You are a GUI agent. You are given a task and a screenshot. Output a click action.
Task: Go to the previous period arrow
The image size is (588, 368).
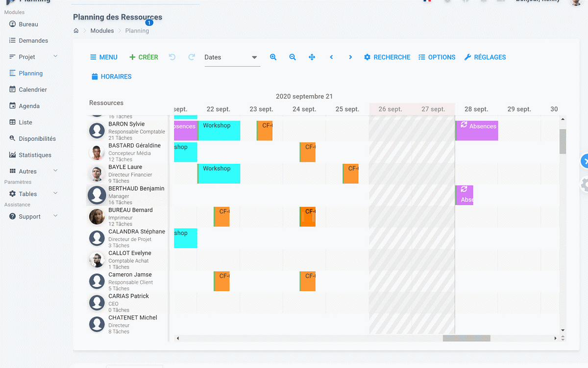tap(331, 57)
